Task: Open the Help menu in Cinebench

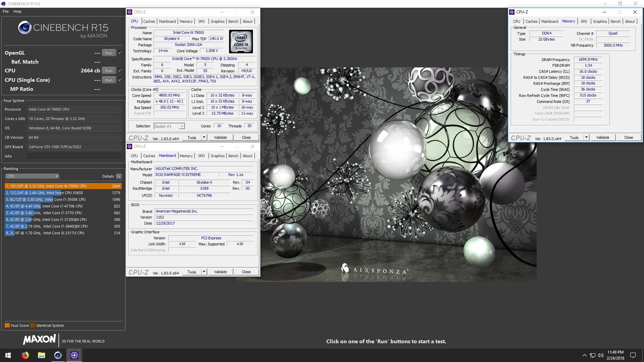Action: 17,11
